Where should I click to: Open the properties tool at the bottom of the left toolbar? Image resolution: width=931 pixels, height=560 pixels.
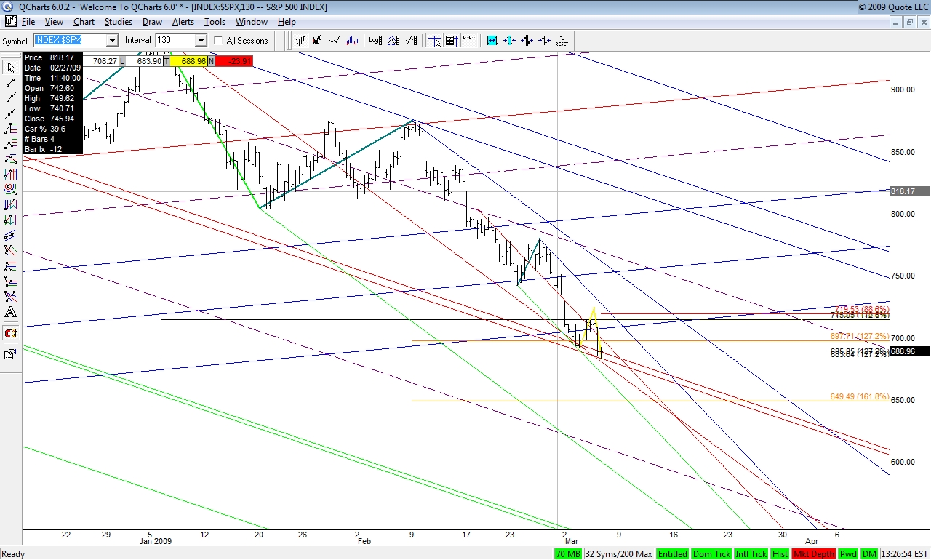point(10,354)
